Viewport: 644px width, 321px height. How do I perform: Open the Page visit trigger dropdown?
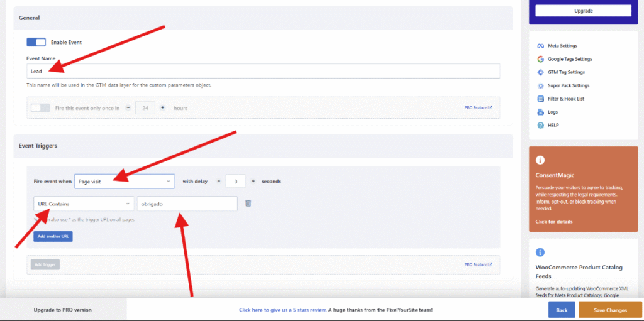(124, 182)
